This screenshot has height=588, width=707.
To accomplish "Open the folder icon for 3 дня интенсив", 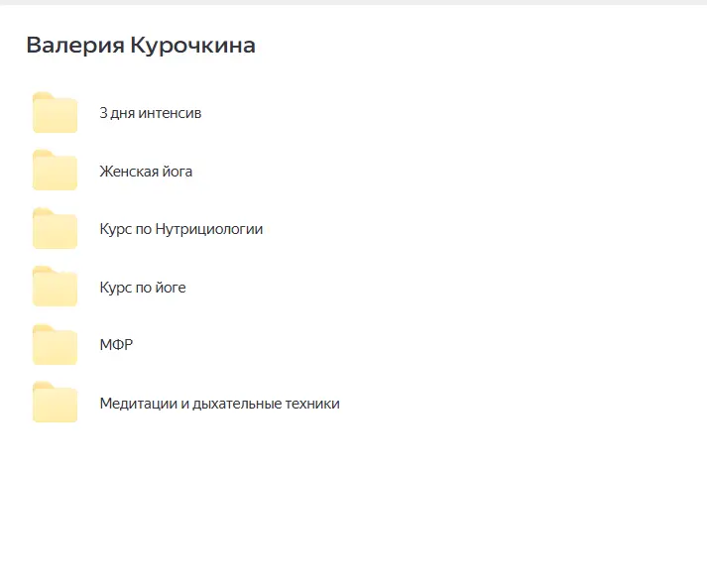I will (55, 113).
